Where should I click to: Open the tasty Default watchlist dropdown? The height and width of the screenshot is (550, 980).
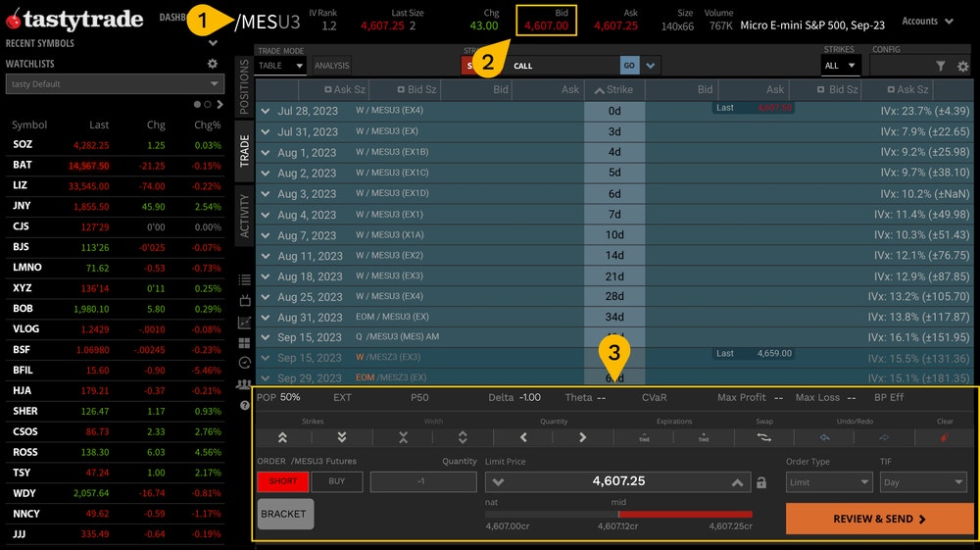(x=115, y=83)
